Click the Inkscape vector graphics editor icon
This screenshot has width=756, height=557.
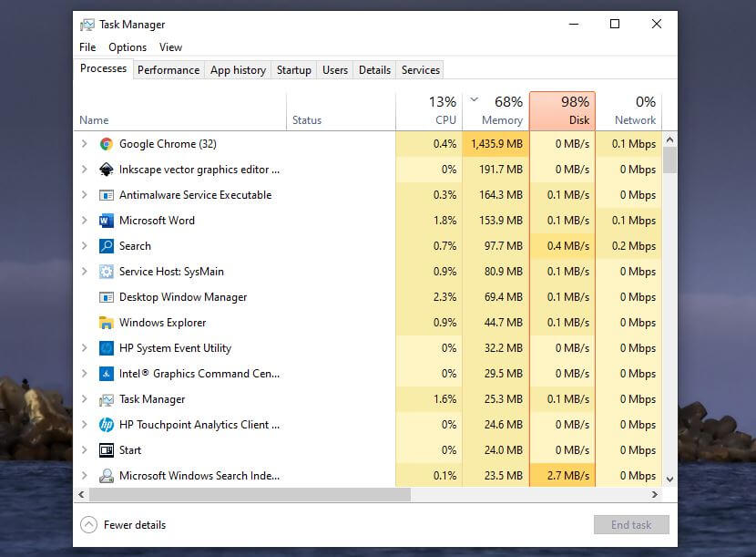[x=106, y=170]
